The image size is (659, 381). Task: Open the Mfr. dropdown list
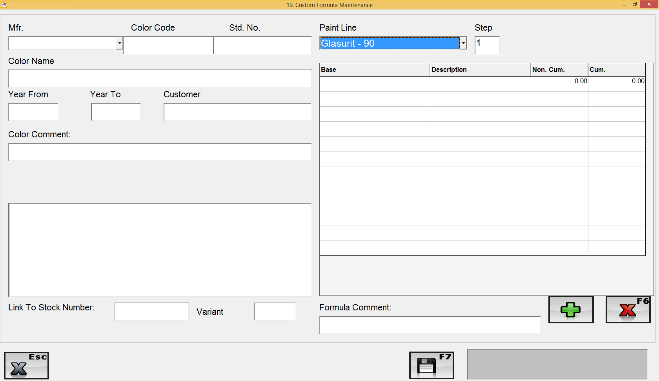coord(119,43)
